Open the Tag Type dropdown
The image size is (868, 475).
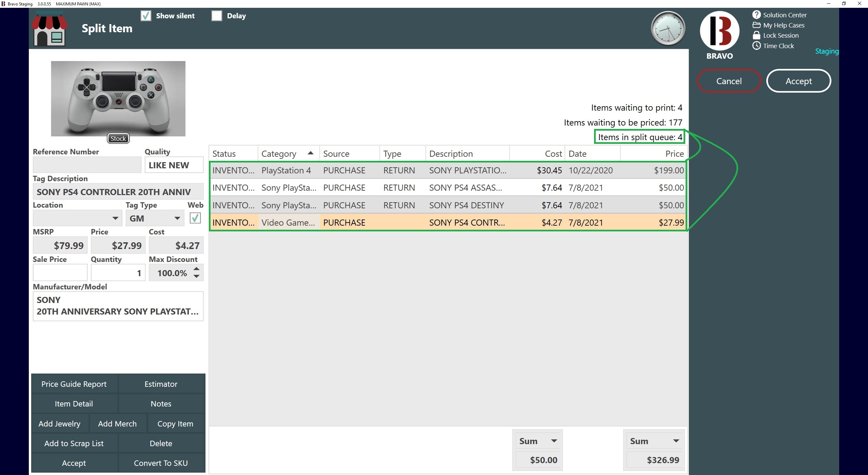tap(177, 218)
